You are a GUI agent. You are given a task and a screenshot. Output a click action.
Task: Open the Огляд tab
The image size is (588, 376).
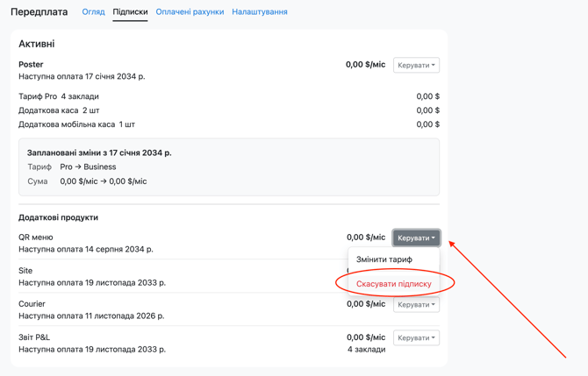click(93, 12)
